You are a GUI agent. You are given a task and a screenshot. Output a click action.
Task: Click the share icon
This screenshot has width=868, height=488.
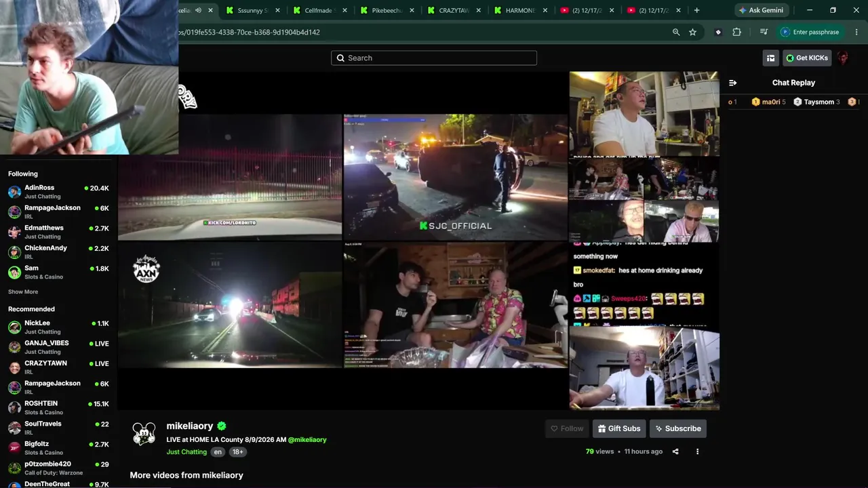[x=675, y=451]
